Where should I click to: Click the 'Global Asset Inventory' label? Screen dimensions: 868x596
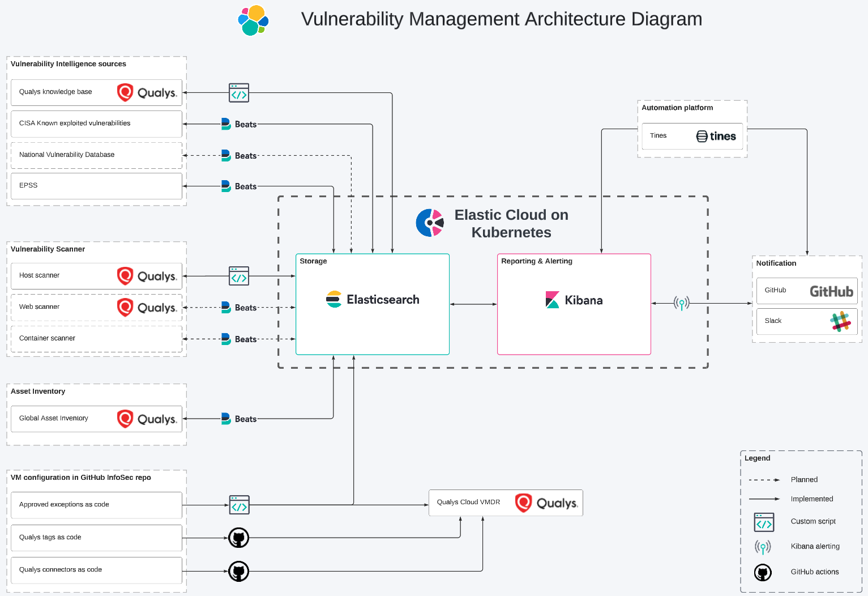point(54,418)
